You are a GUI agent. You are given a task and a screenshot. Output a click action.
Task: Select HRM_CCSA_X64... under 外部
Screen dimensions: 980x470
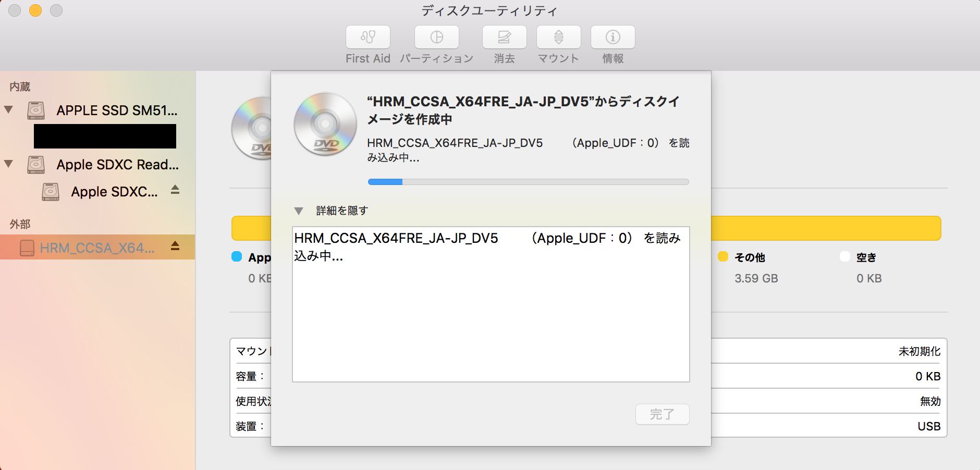pos(97,247)
